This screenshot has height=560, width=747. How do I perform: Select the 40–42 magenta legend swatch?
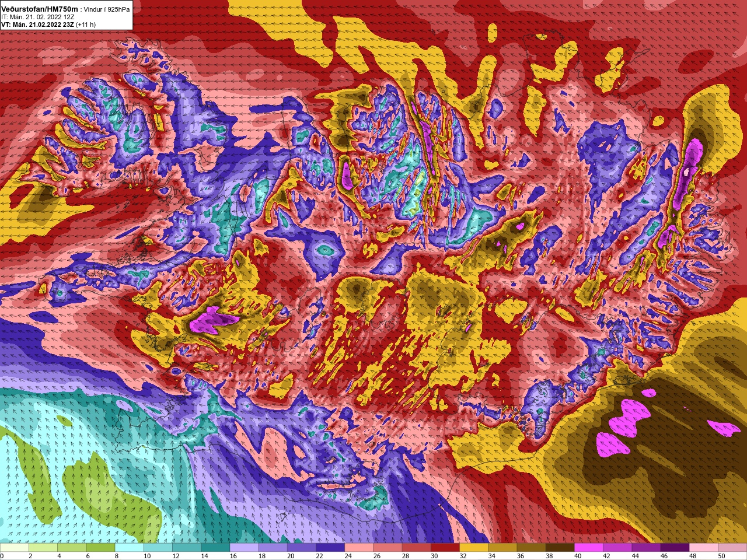tap(589, 548)
